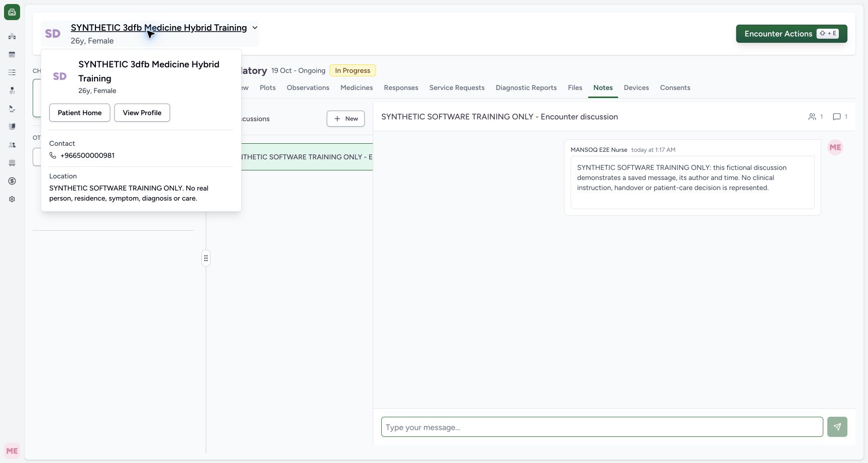The image size is (868, 463).
Task: Switch to the Devices tab
Action: (636, 87)
